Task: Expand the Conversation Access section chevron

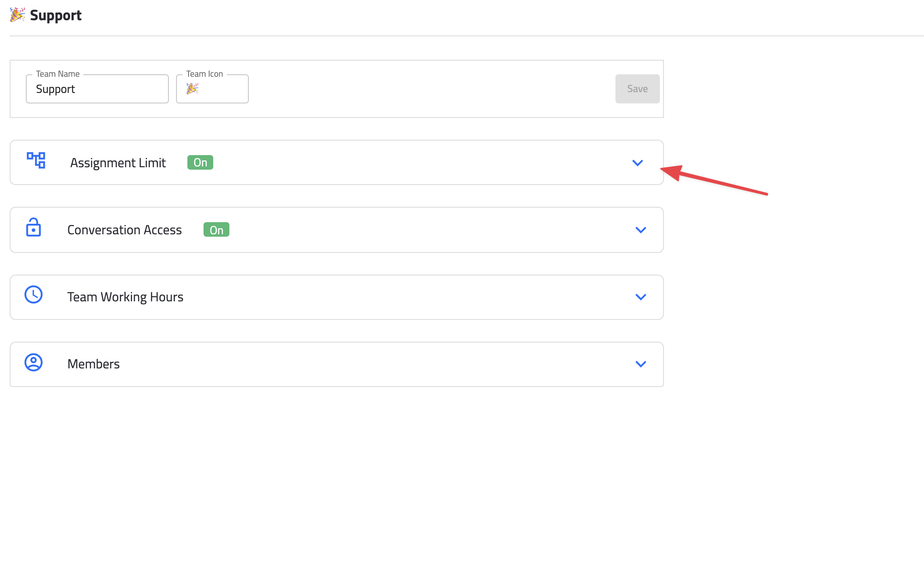Action: click(x=641, y=230)
